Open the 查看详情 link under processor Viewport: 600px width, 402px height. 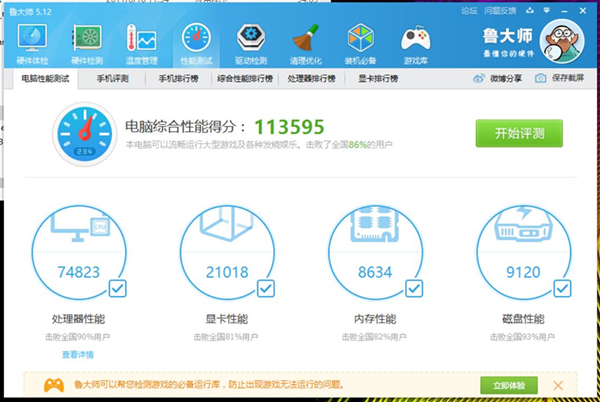tap(78, 355)
